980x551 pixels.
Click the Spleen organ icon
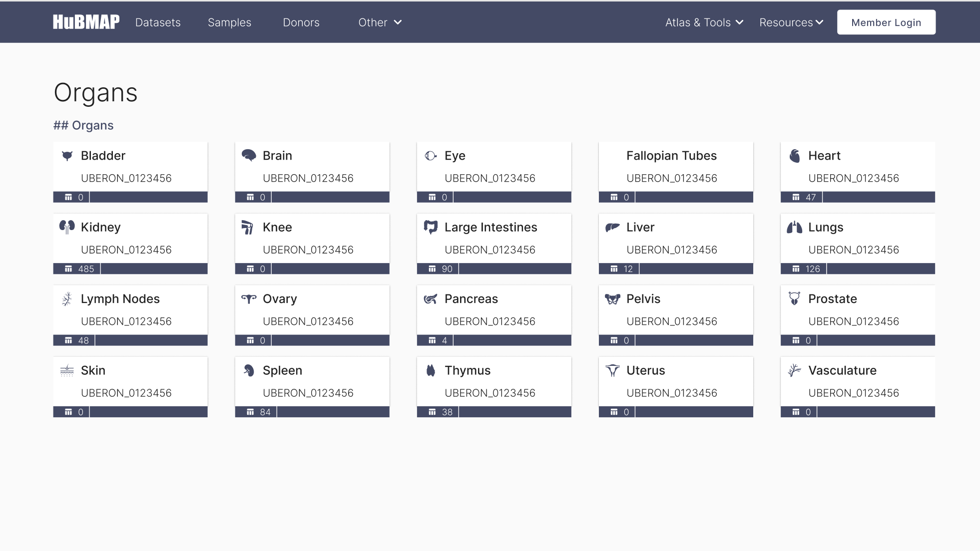pos(248,370)
